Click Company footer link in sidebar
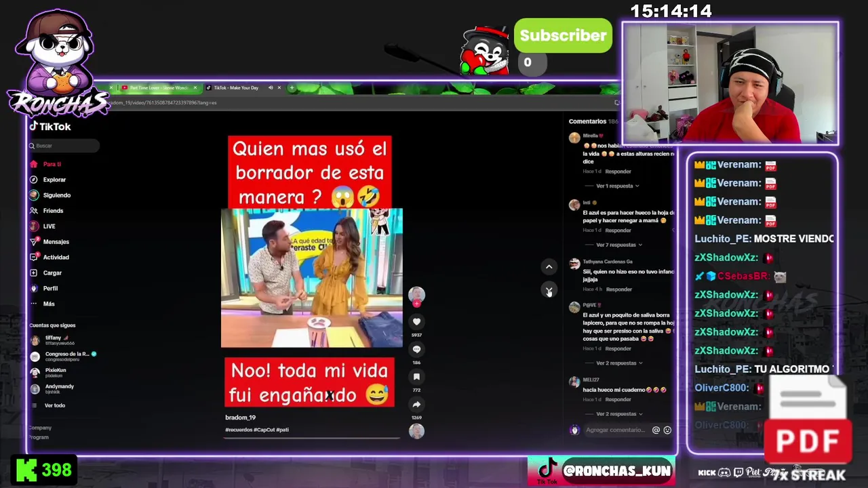 40,428
